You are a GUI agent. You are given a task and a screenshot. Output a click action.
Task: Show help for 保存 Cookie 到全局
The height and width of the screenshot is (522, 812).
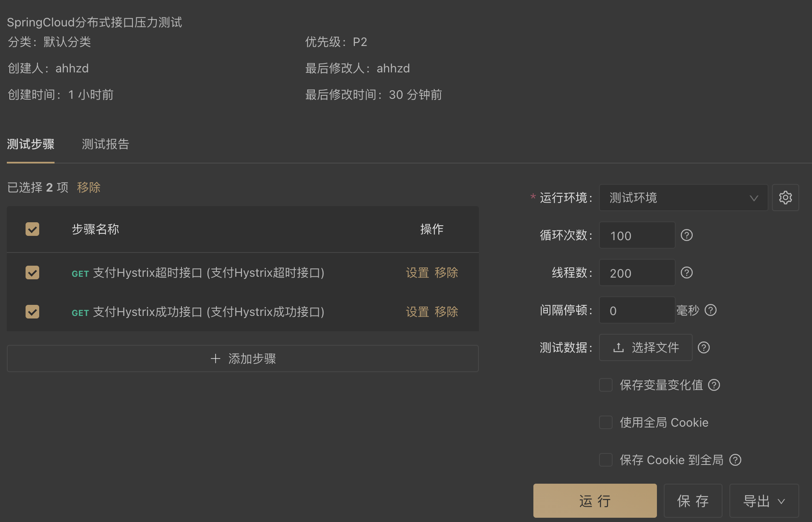[735, 460]
